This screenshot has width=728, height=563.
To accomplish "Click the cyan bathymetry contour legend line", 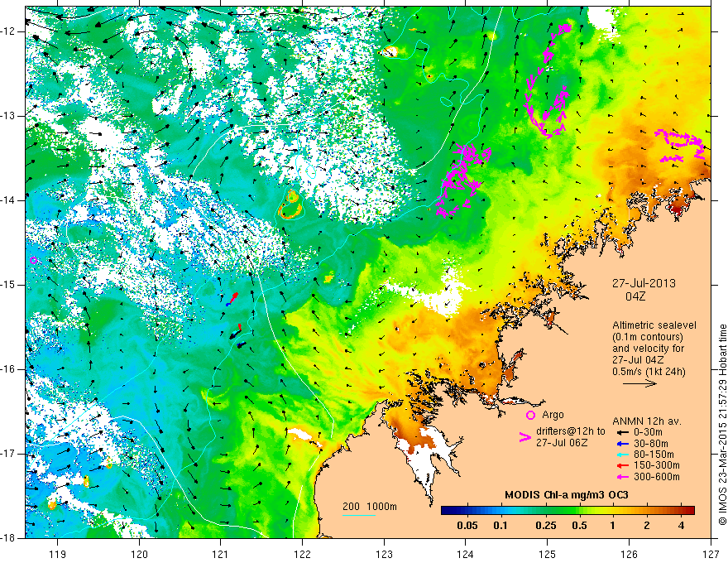I will point(359,515).
